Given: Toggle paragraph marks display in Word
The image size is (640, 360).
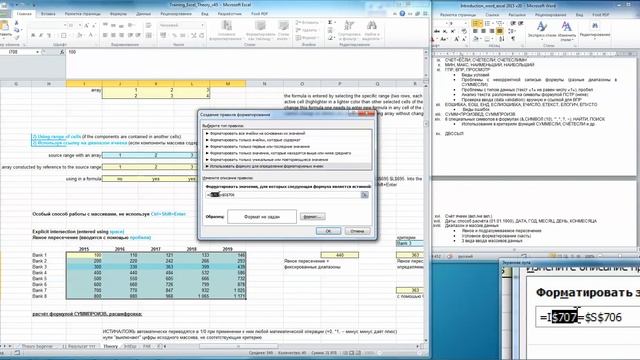Looking at the screenshot, I should [x=513, y=39].
